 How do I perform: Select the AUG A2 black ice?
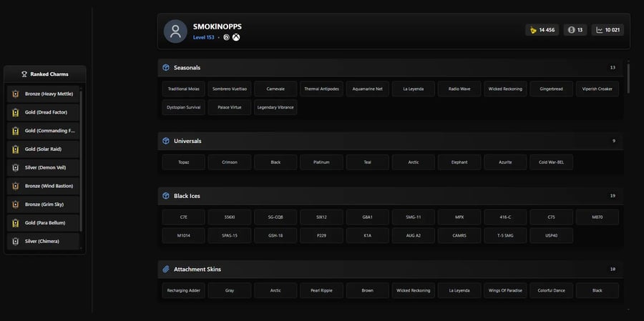tap(413, 236)
